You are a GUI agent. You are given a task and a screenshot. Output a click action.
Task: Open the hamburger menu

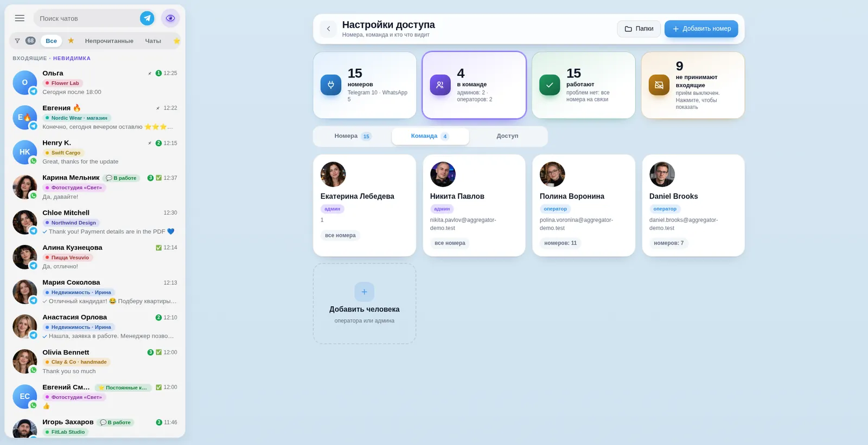click(x=20, y=18)
